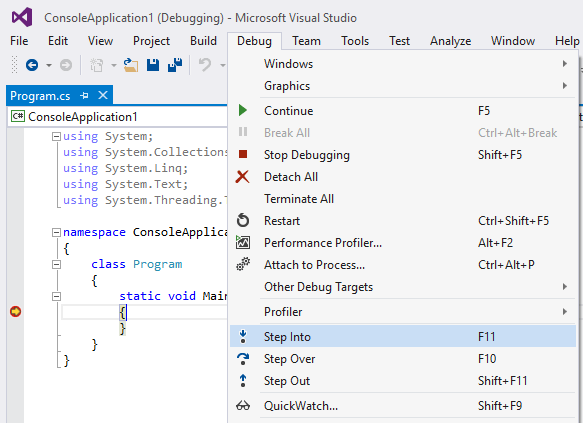The height and width of the screenshot is (423, 583).
Task: Open the Analyze menu
Action: pos(450,41)
